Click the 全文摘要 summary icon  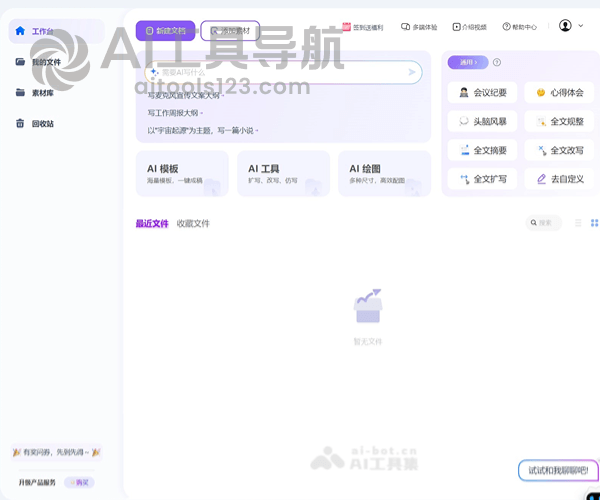pos(465,150)
